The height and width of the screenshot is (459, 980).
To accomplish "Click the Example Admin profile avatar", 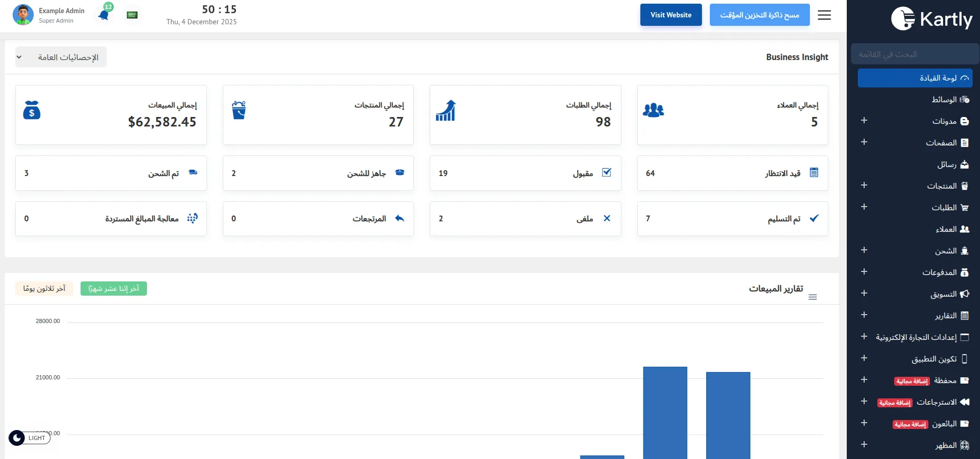I will pos(23,15).
